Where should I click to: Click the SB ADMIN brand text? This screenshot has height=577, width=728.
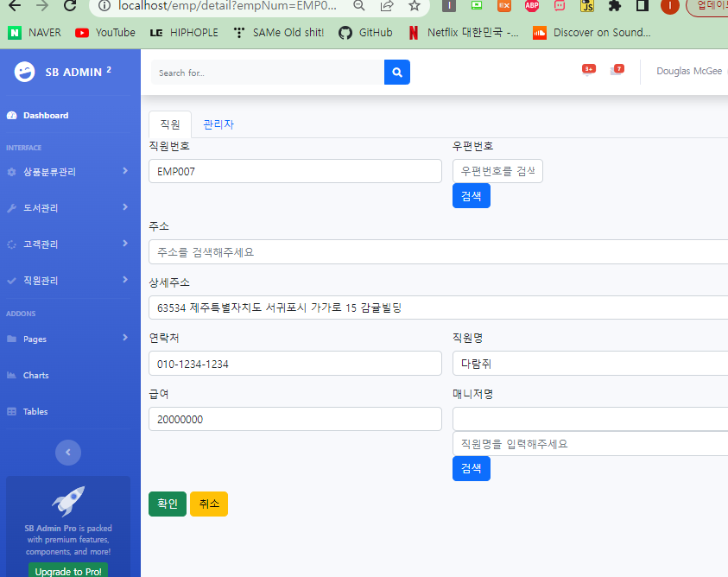[x=78, y=72]
